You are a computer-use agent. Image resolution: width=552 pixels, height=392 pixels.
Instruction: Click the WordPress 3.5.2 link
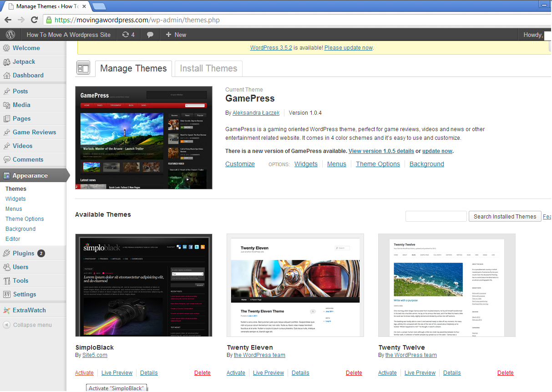click(271, 48)
